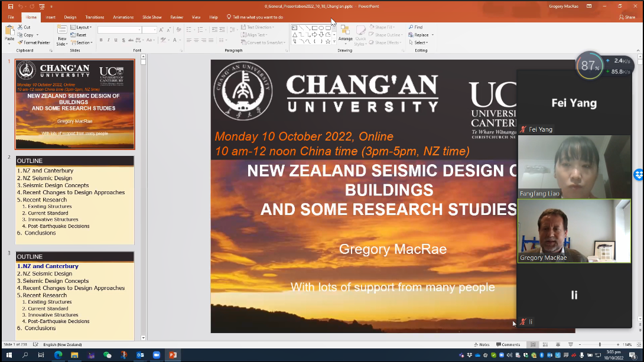Justify text in Paragraph group
The height and width of the screenshot is (362, 644).
[211, 40]
